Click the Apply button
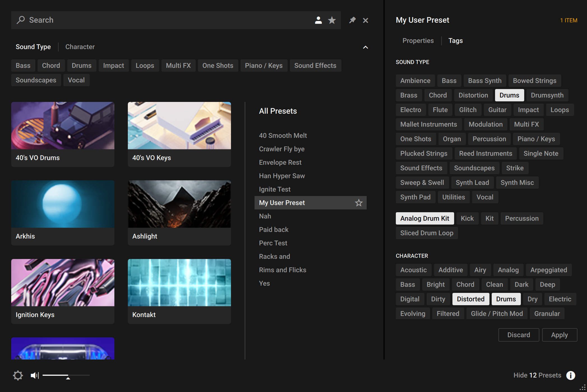The width and height of the screenshot is (587, 392). (559, 335)
